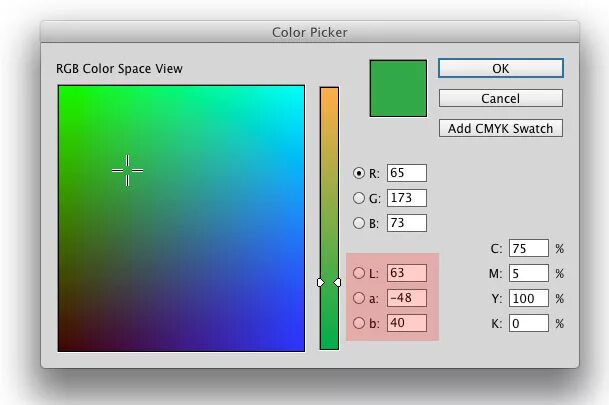Select the G radio button

(x=359, y=198)
